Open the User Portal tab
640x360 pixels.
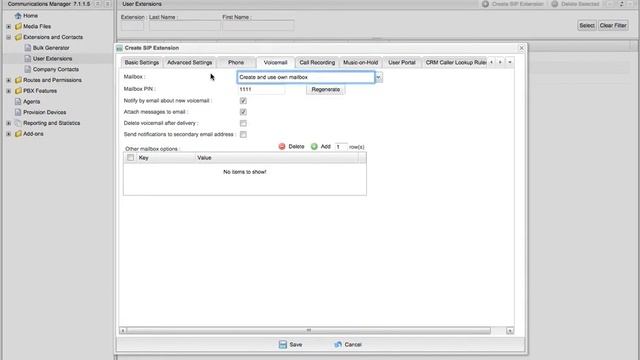click(402, 62)
